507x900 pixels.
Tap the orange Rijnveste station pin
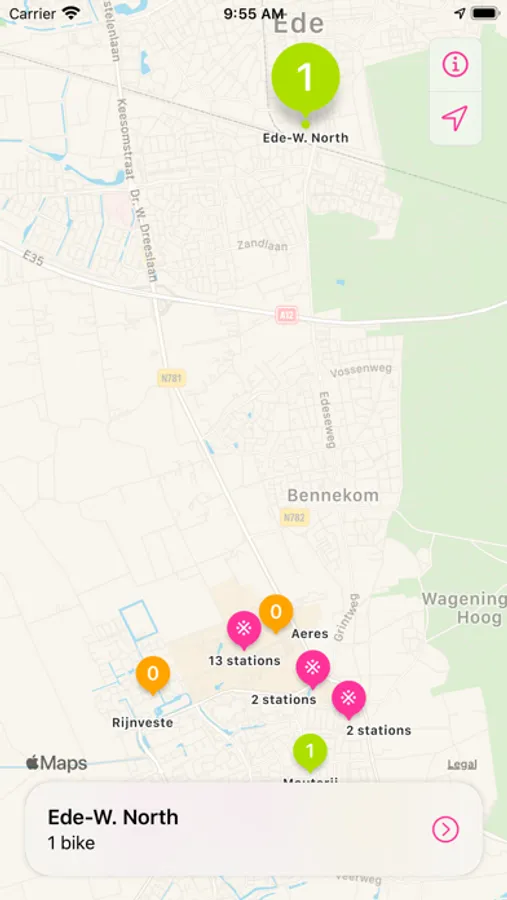(x=153, y=674)
